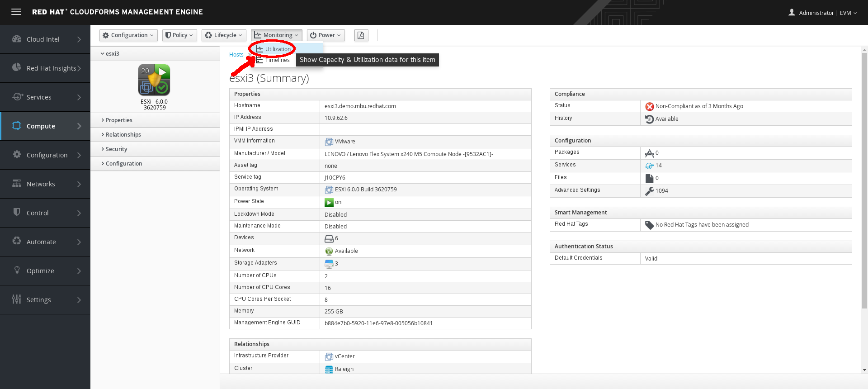
Task: Click the hostname esxi3.demo.mbu.redhat.com value
Action: [x=360, y=106]
